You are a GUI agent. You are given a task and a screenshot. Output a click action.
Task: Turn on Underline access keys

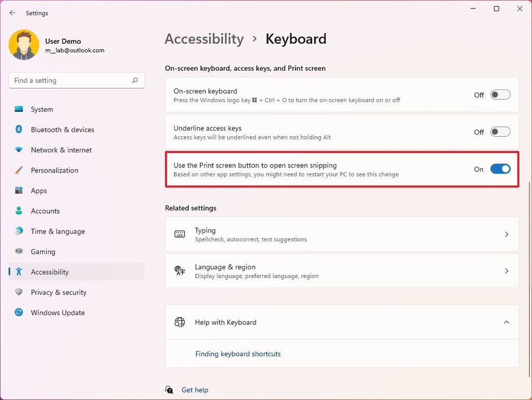(500, 132)
